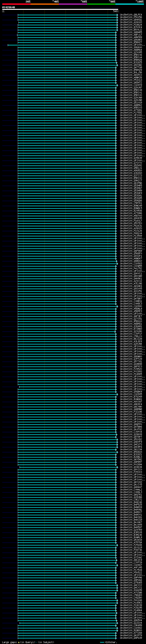Click the purple ~60% identity legend bar

click(73, 4)
